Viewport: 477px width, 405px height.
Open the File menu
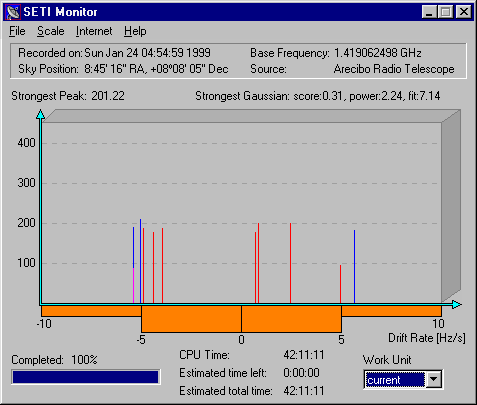point(17,31)
